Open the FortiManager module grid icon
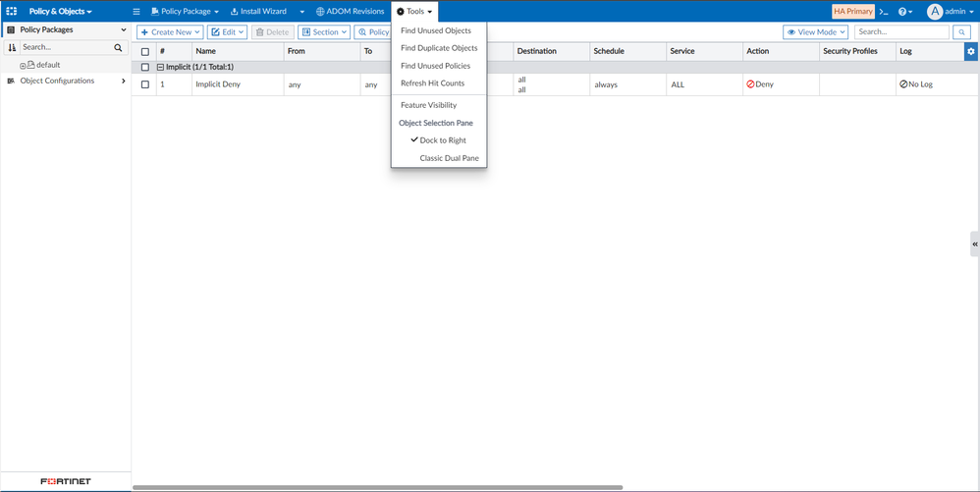 [11, 11]
